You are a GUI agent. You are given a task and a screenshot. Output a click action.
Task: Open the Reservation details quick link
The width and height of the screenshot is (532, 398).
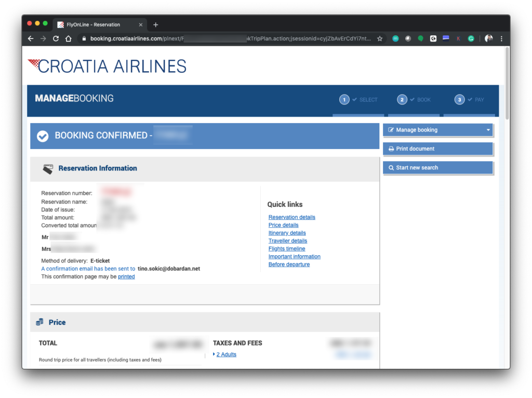[292, 217]
